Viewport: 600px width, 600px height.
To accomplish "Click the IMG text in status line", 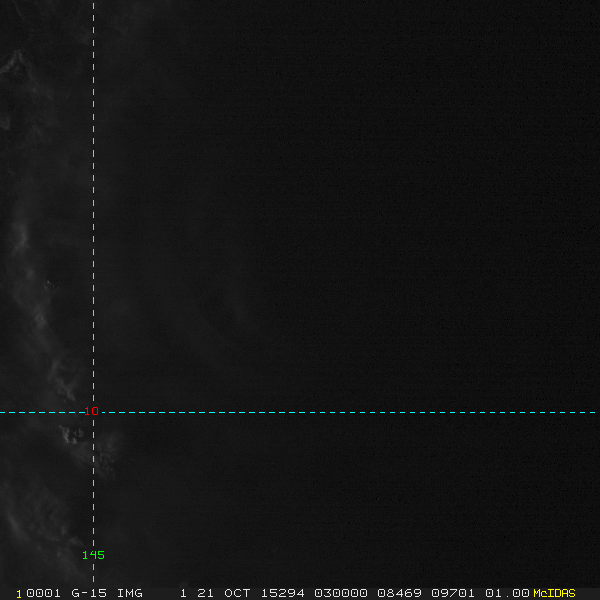I will click(x=129, y=593).
